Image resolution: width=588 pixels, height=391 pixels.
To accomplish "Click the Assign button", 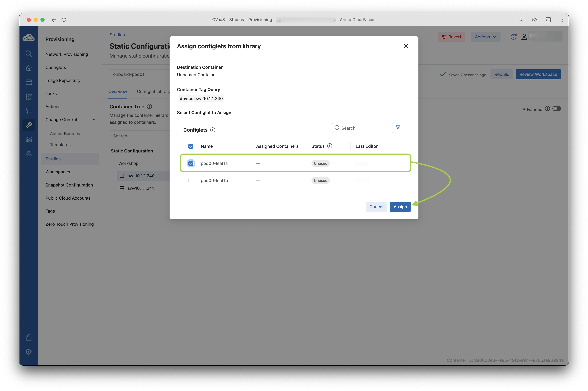I will [x=400, y=207].
